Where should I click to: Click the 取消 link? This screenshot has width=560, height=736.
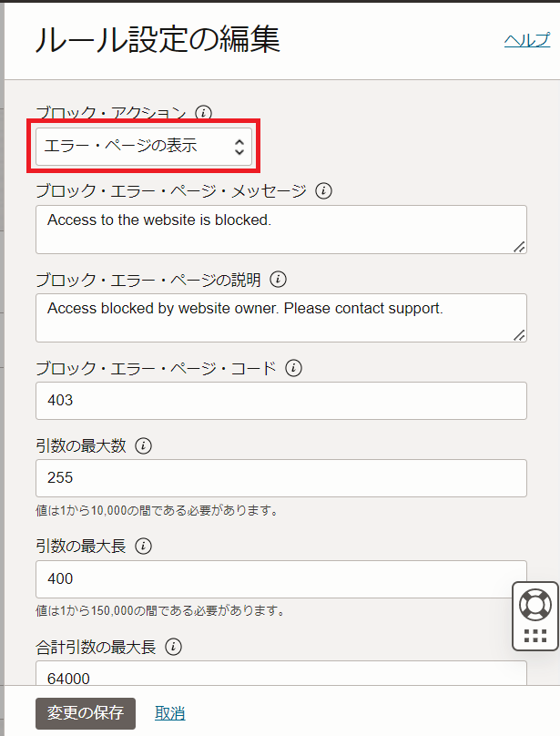(x=170, y=713)
